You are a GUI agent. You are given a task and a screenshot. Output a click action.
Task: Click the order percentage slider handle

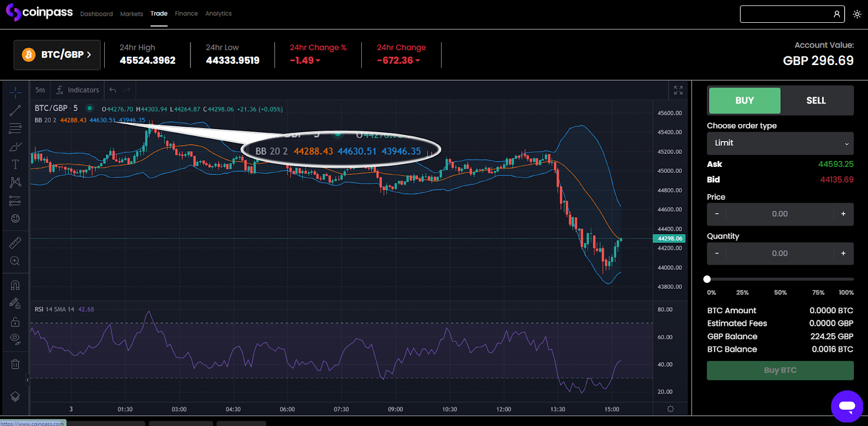point(707,279)
